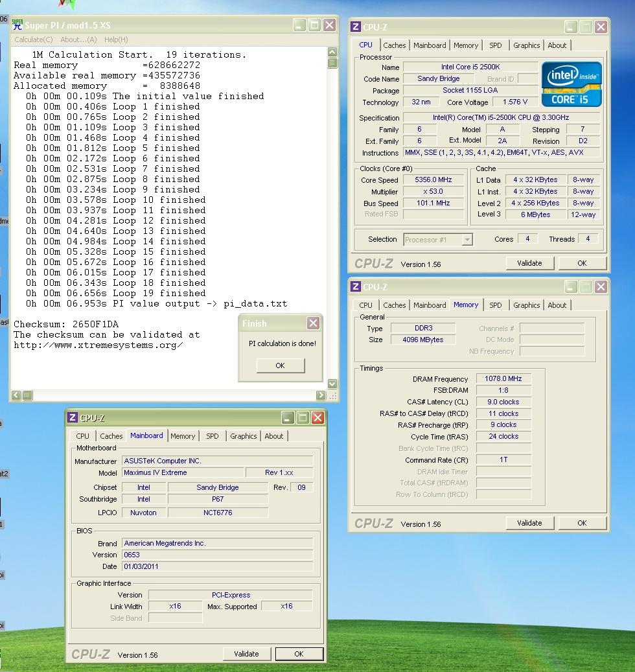The height and width of the screenshot is (672, 635).
Task: Maximize the Super PI window
Action: (x=314, y=25)
